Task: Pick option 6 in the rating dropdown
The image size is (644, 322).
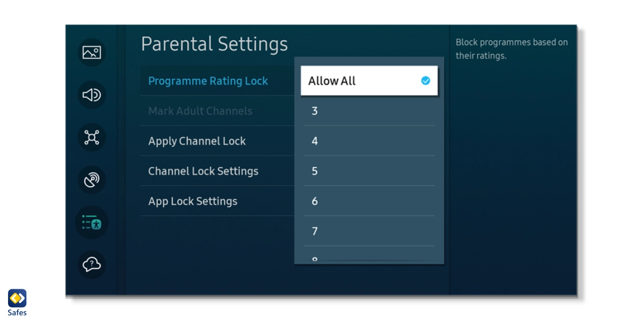Action: click(x=369, y=201)
